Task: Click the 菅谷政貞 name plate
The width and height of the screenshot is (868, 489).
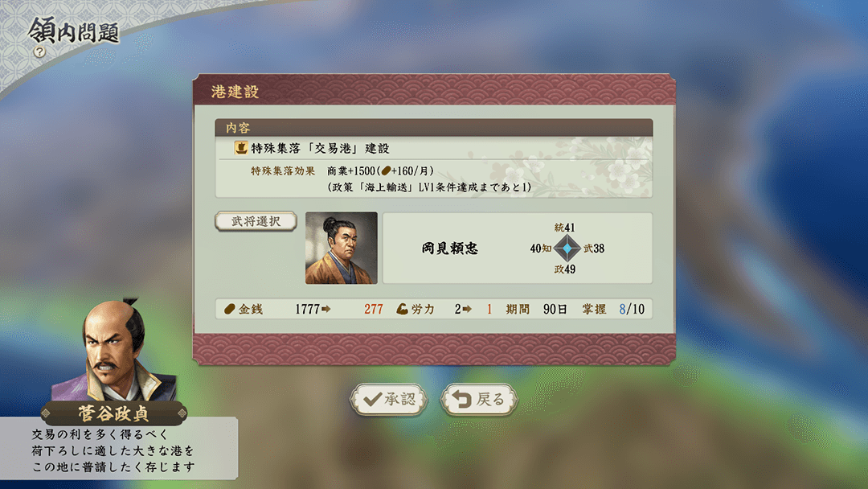Action: tap(113, 413)
